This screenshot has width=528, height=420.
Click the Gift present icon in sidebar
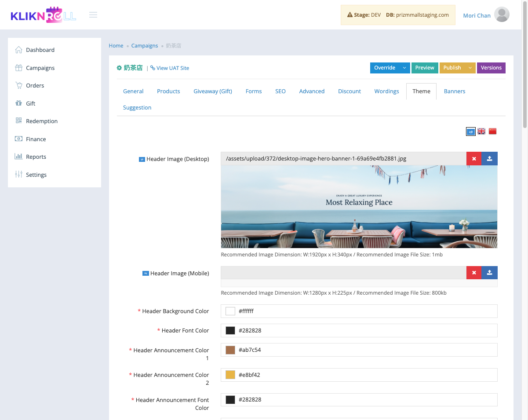(18, 103)
